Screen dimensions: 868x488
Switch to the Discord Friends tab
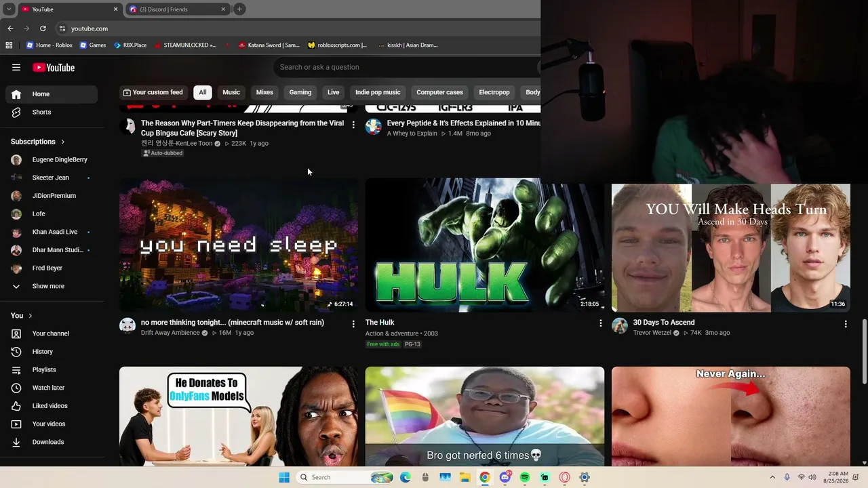coord(176,9)
